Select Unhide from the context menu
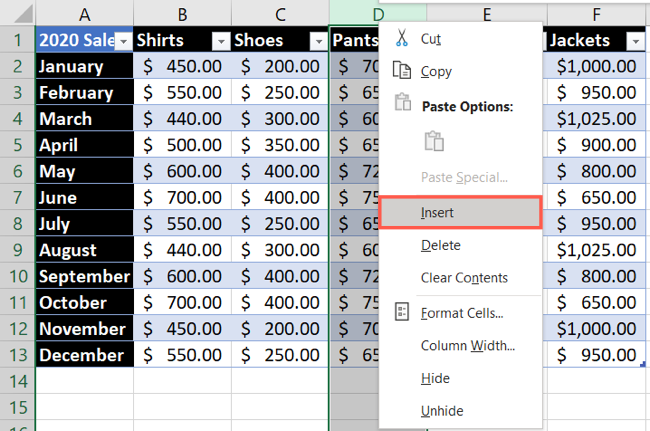 [x=442, y=411]
